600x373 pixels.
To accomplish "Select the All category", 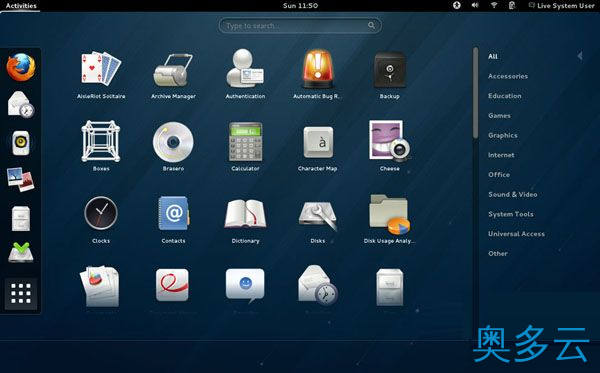I will [493, 56].
